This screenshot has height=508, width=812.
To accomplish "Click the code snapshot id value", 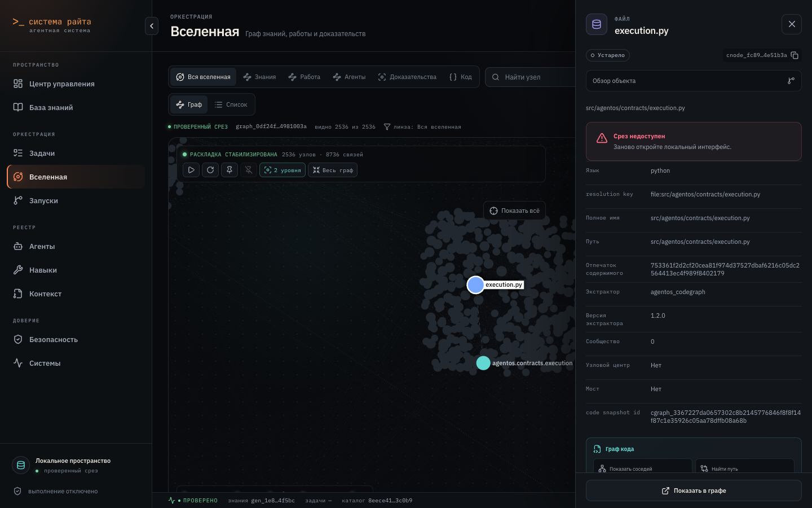I will point(726,417).
